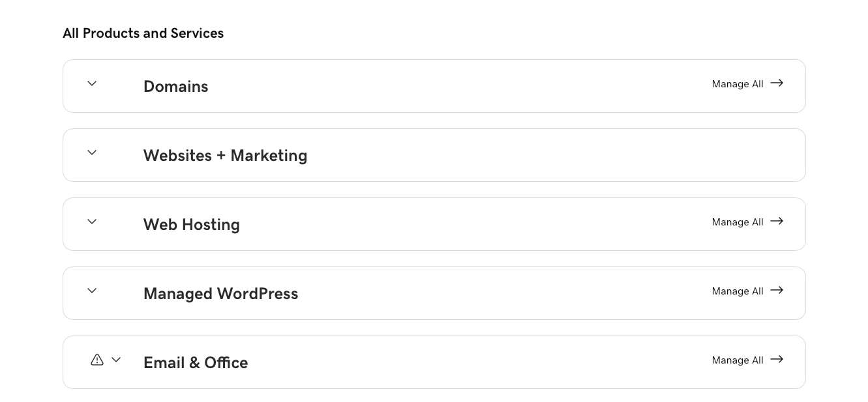
Task: Click the All Products and Services heading
Action: (x=143, y=33)
